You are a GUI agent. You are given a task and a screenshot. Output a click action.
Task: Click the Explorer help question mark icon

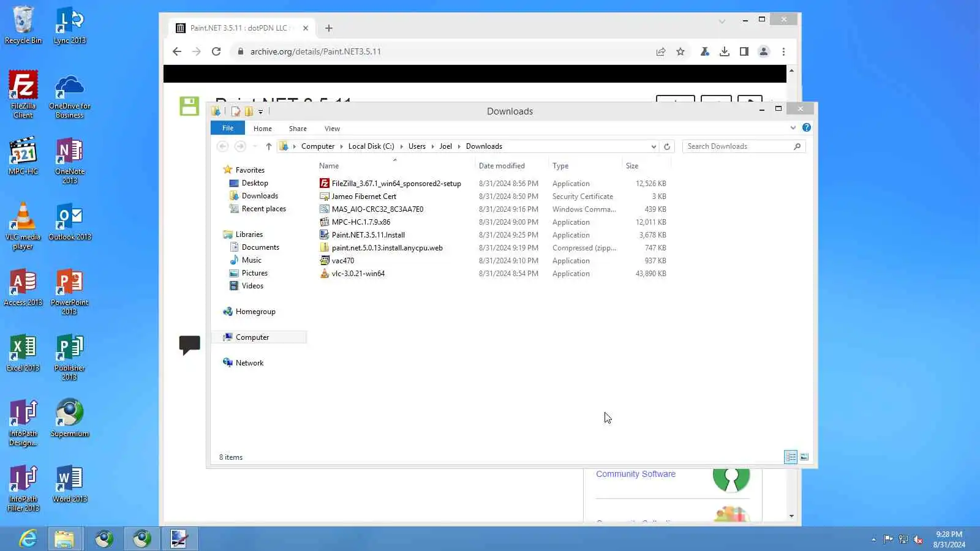[807, 127]
